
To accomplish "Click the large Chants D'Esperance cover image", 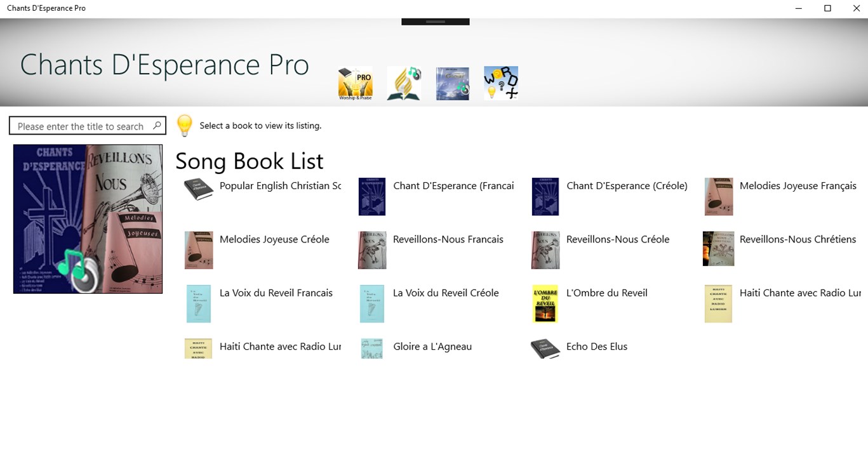I will click(88, 218).
